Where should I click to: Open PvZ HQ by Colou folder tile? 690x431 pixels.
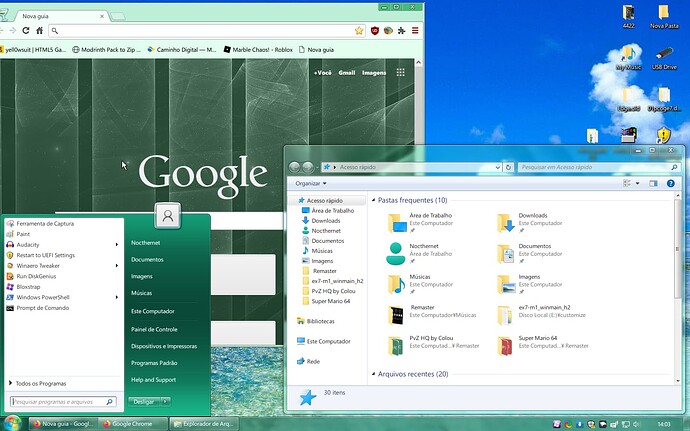tap(433, 346)
